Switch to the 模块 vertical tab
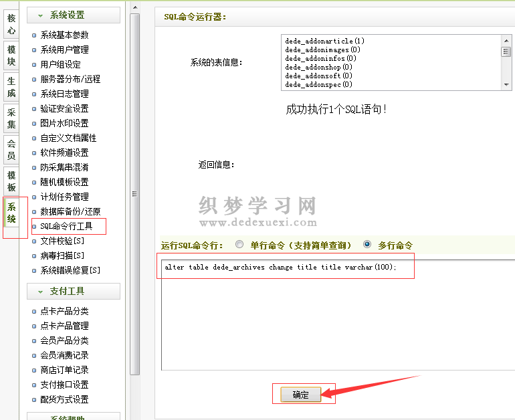 [x=11, y=56]
